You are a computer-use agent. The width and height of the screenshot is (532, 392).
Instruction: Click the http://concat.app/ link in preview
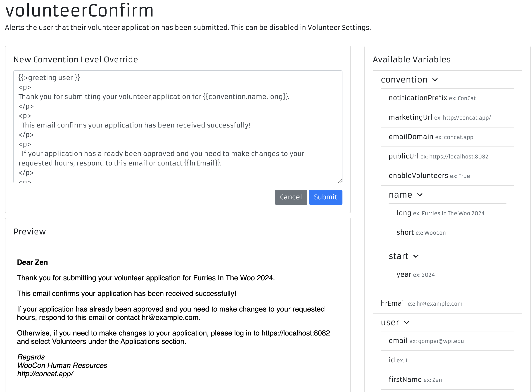(x=45, y=374)
